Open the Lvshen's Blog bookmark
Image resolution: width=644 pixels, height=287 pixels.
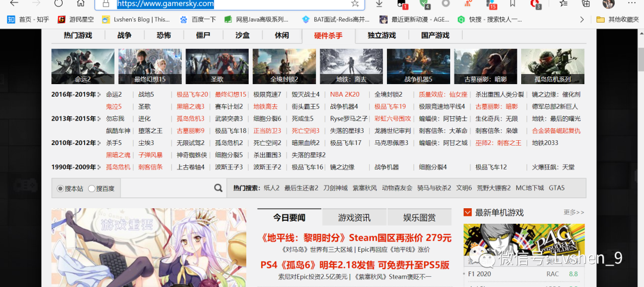click(x=136, y=19)
